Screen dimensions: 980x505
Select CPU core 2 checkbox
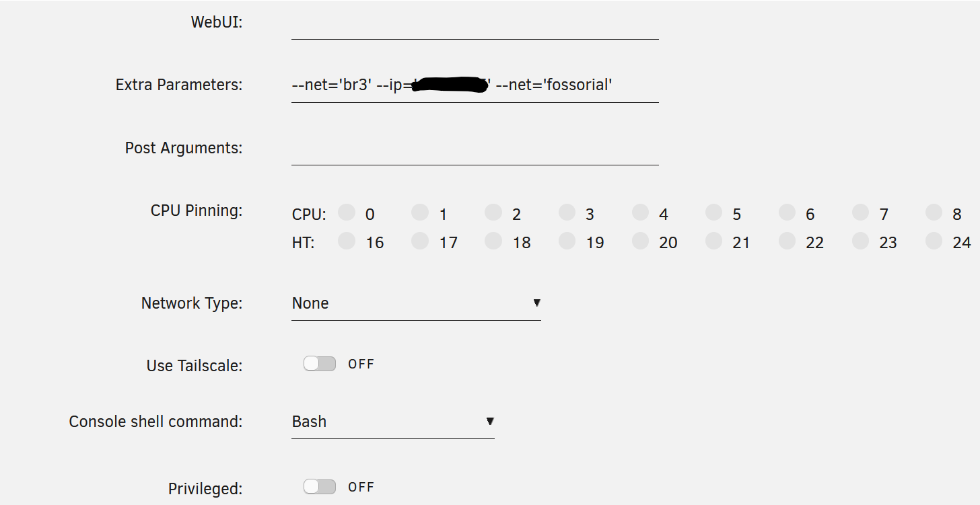pyautogui.click(x=493, y=213)
